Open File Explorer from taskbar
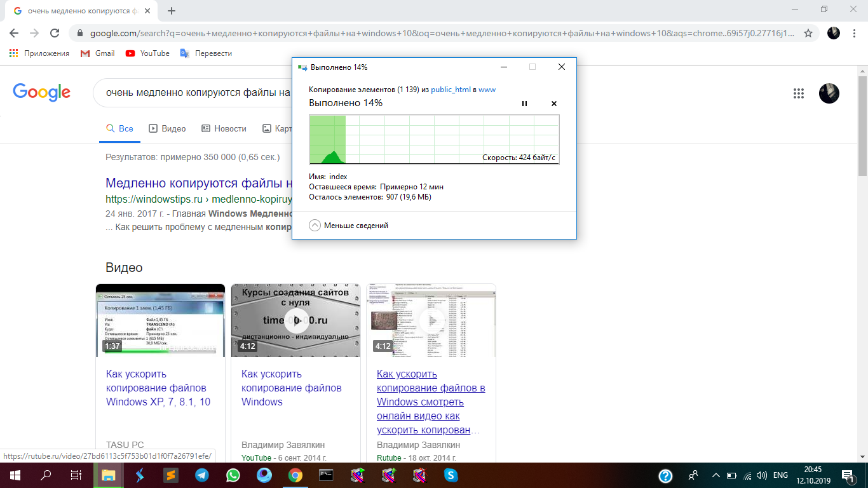 pos(108,475)
